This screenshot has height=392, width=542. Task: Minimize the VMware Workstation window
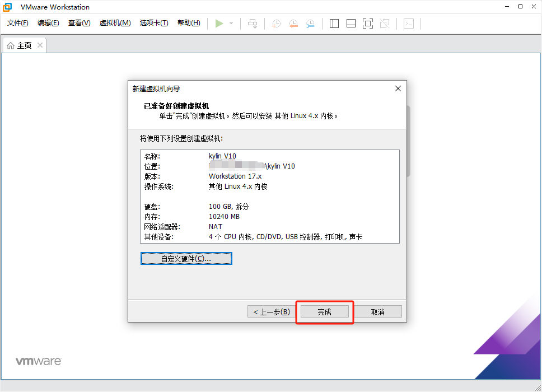tap(507, 7)
